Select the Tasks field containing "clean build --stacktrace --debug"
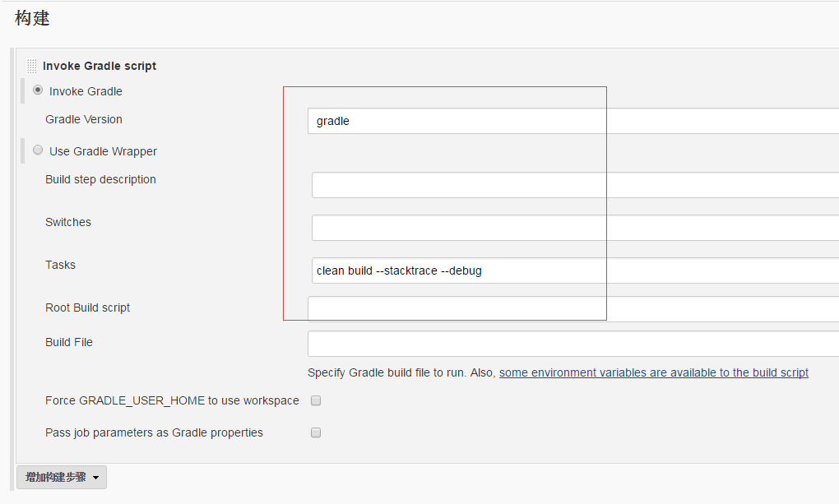 (457, 270)
